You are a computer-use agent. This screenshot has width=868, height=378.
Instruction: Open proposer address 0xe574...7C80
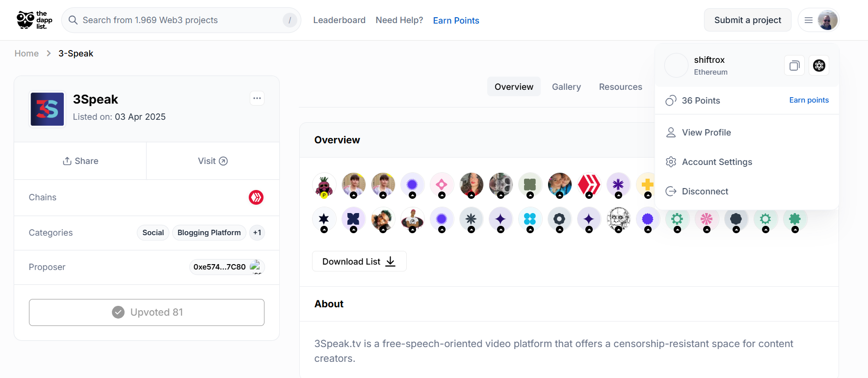(227, 267)
